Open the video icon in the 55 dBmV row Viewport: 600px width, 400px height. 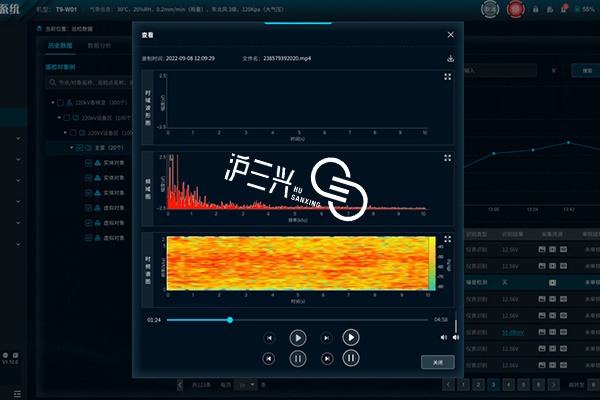pyautogui.click(x=553, y=332)
